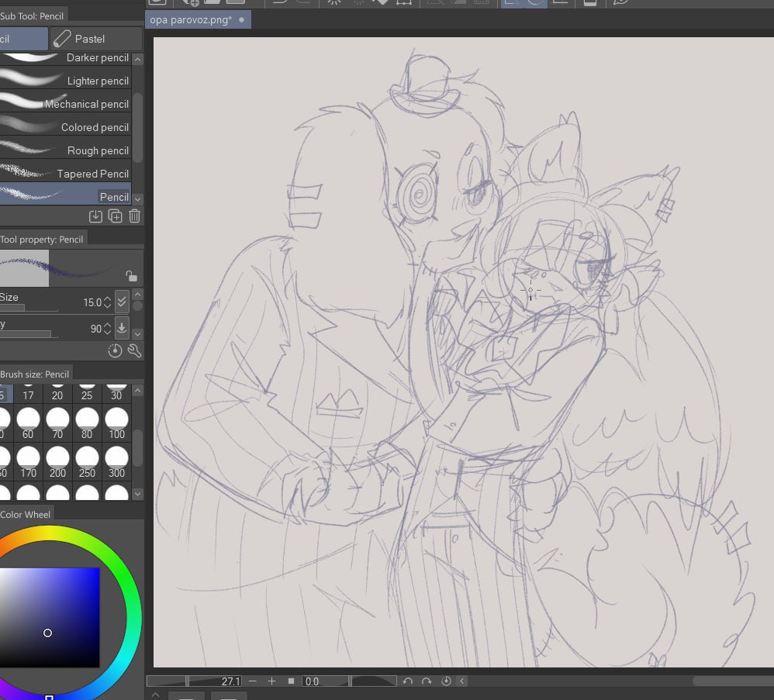Image resolution: width=774 pixels, height=700 pixels.
Task: Select the Tool property: Pencil tab
Action: tap(43, 240)
